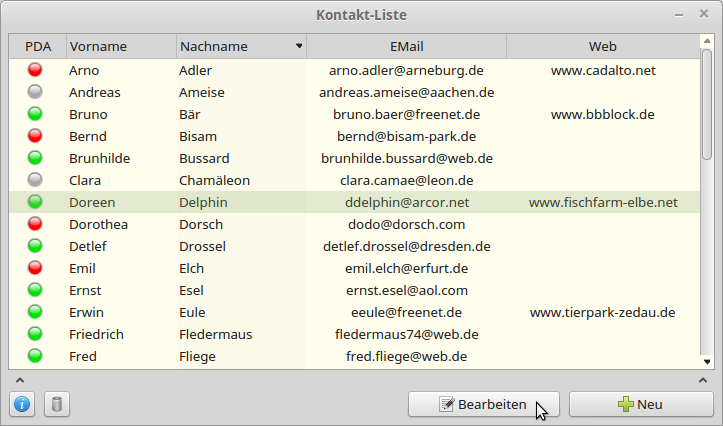
Task: Click the vertical scrollbar thumb
Action: point(707,105)
